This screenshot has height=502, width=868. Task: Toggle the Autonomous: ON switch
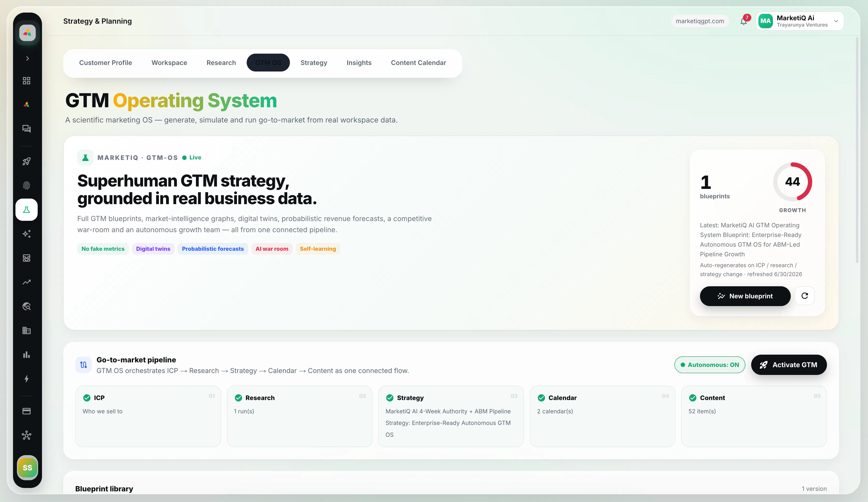click(710, 365)
